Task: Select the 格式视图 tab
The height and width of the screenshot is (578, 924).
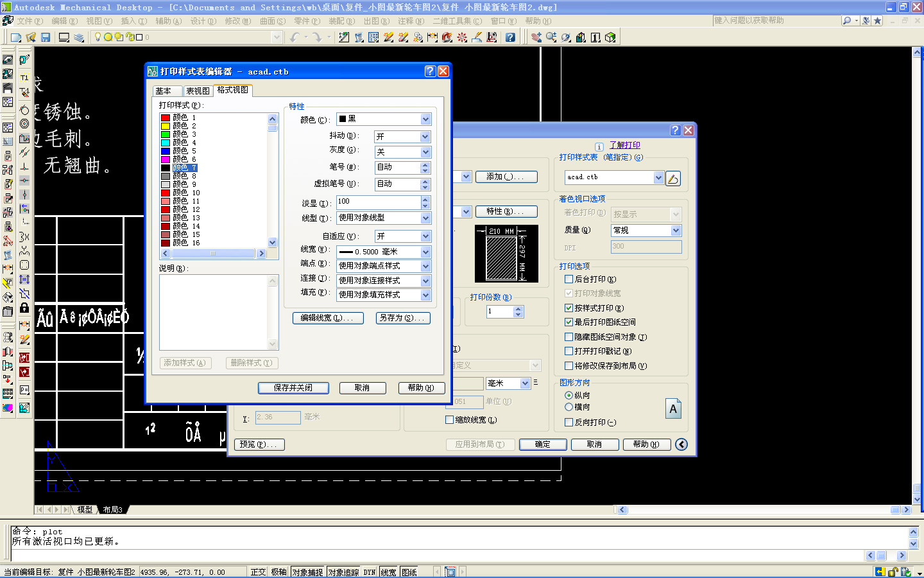Action: 232,90
